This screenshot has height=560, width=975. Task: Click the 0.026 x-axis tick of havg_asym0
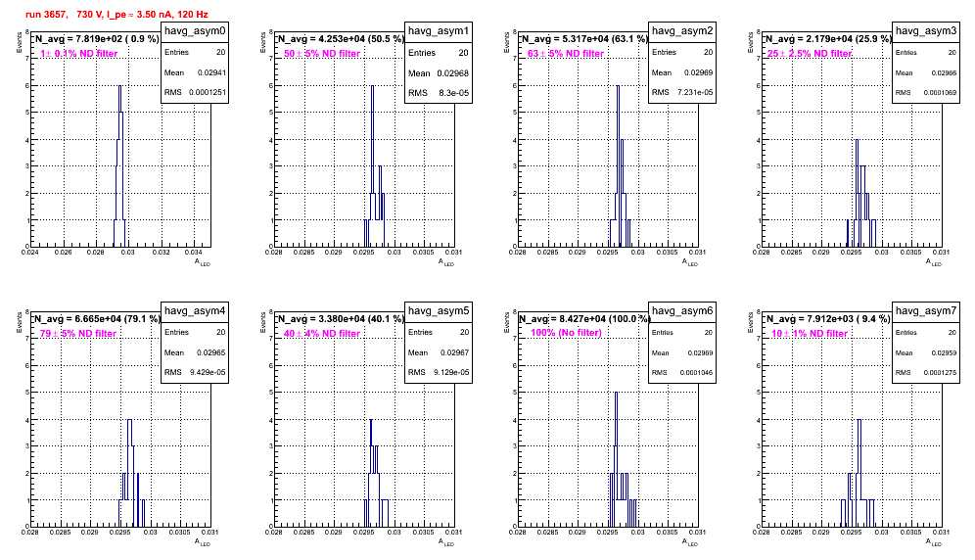(x=63, y=252)
